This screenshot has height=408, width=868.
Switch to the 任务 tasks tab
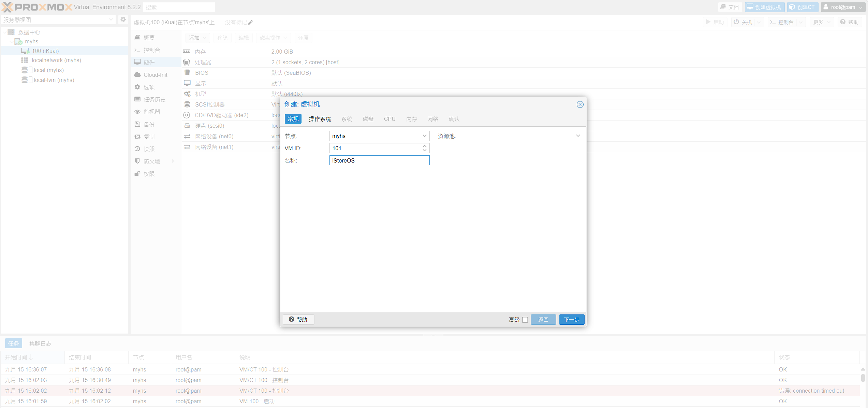point(14,343)
